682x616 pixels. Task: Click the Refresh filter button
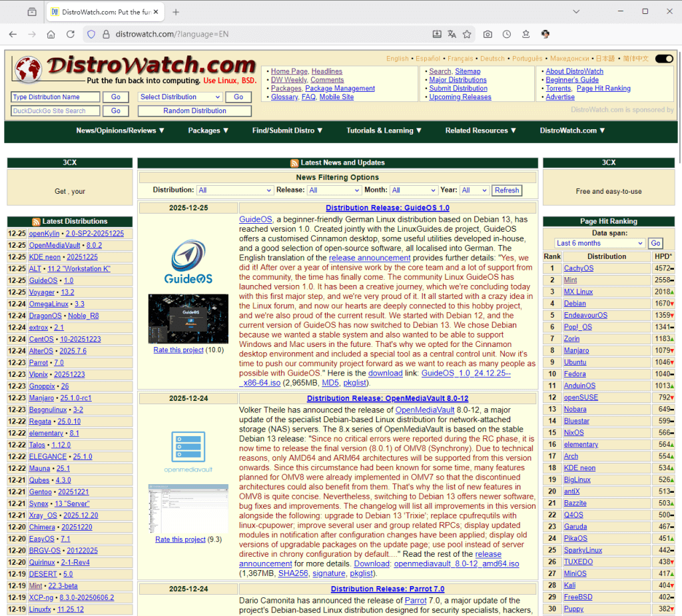507,190
